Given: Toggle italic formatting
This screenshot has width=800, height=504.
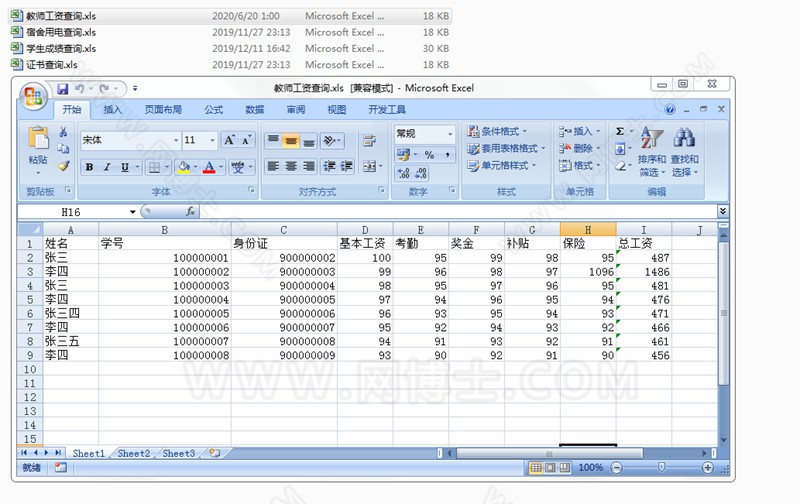Looking at the screenshot, I should 107,167.
